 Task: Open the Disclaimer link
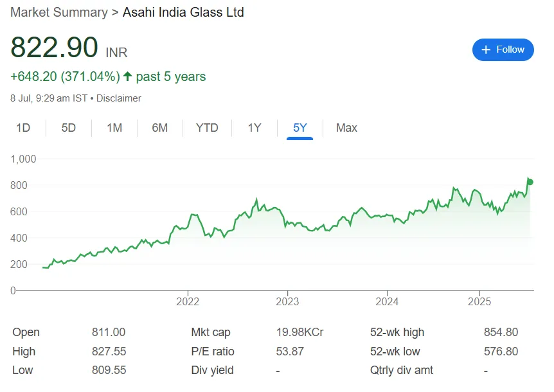click(120, 98)
